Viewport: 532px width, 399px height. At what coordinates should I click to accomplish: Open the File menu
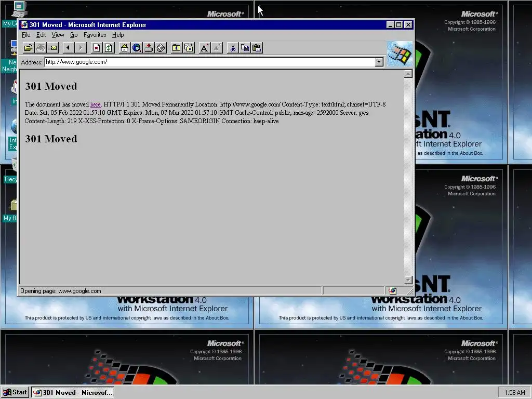[x=26, y=35]
